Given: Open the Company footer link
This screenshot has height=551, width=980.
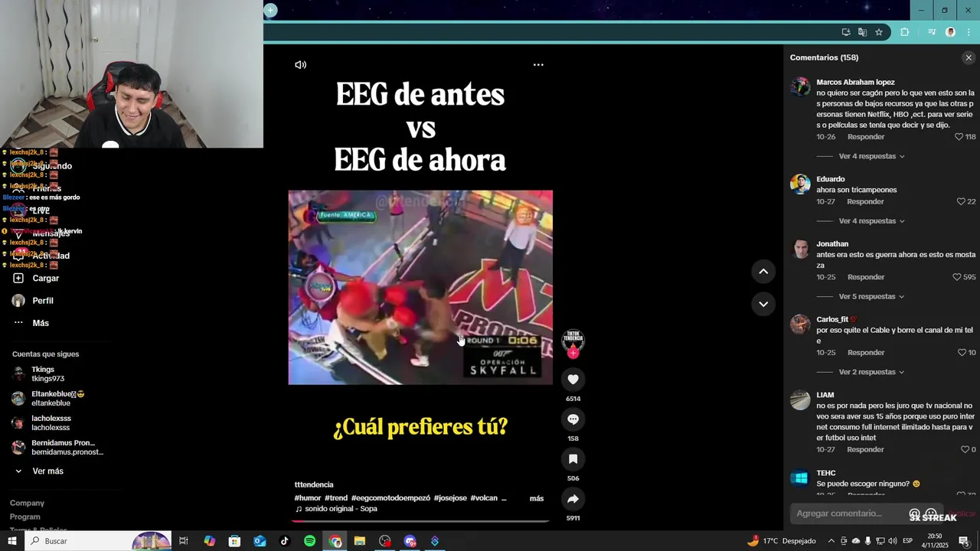Looking at the screenshot, I should (x=27, y=503).
